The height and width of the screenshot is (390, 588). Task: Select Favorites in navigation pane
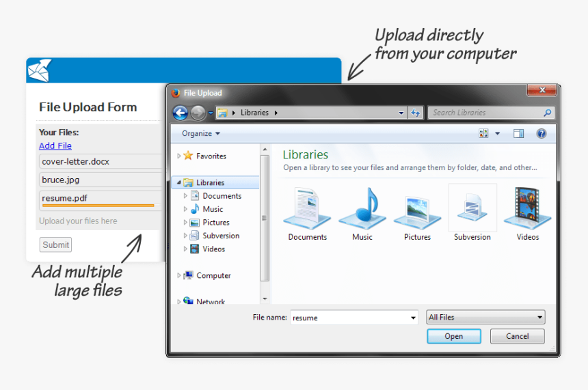point(211,156)
